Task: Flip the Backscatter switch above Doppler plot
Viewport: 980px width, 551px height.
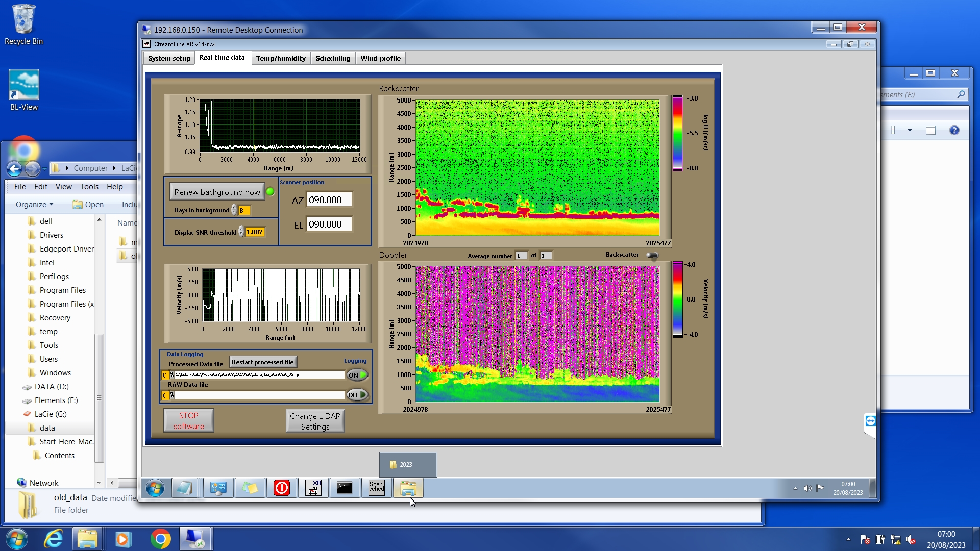Action: point(652,255)
